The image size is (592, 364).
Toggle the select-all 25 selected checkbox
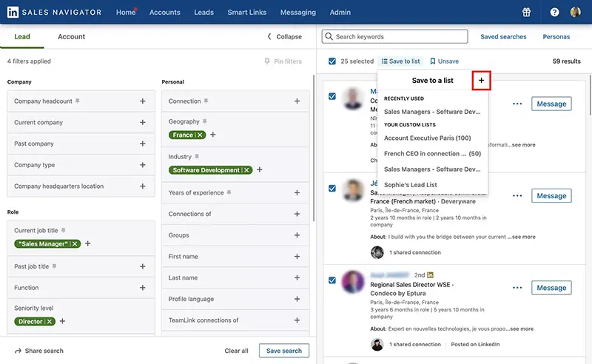pos(332,61)
